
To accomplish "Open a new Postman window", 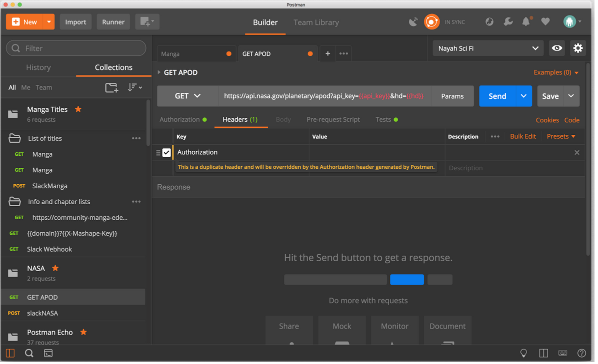I will tap(147, 21).
